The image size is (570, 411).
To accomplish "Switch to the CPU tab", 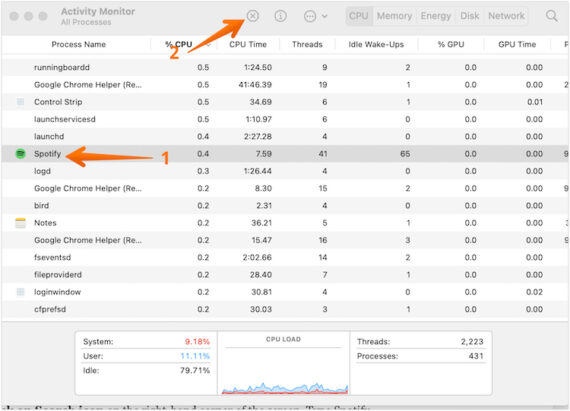I will (x=358, y=16).
